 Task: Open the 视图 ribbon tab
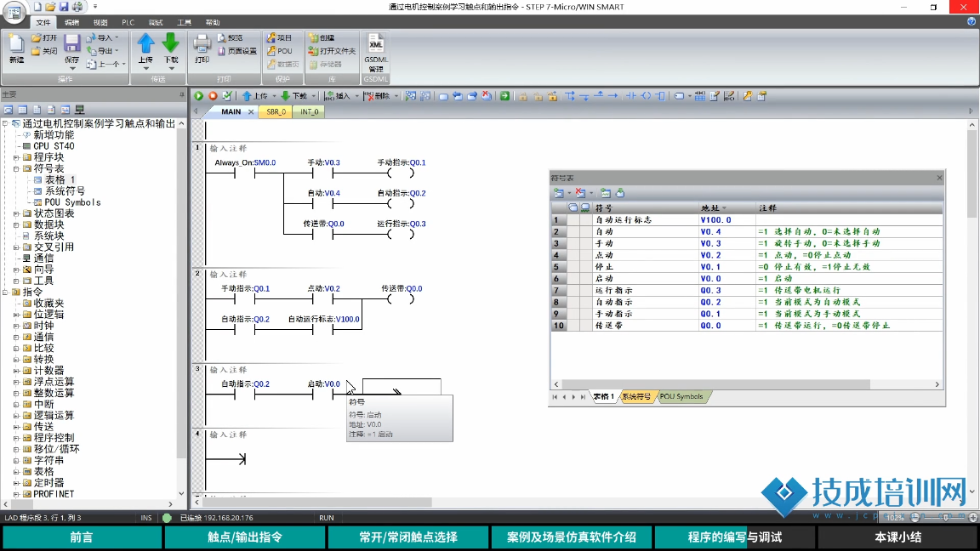(x=100, y=22)
